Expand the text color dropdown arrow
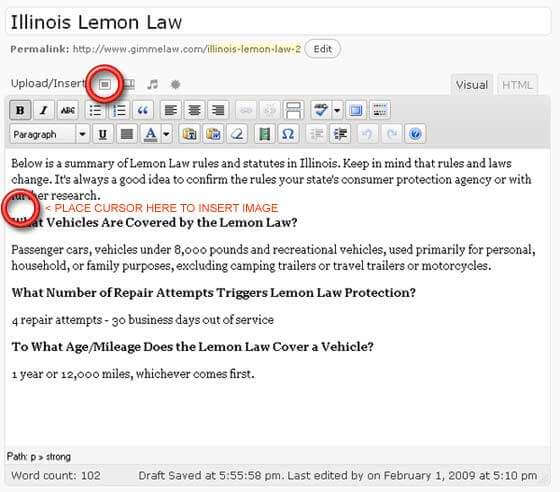The width and height of the screenshot is (560, 492). pyautogui.click(x=166, y=134)
